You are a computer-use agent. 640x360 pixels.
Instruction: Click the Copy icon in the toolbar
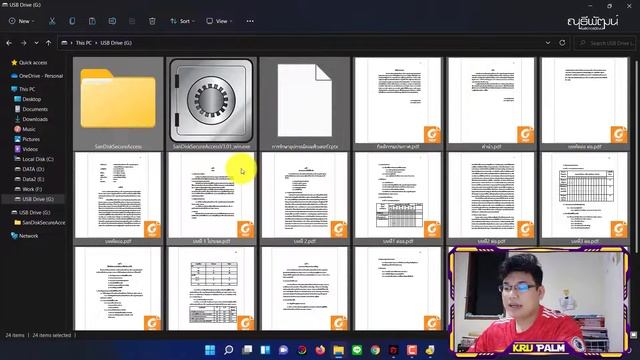point(72,21)
